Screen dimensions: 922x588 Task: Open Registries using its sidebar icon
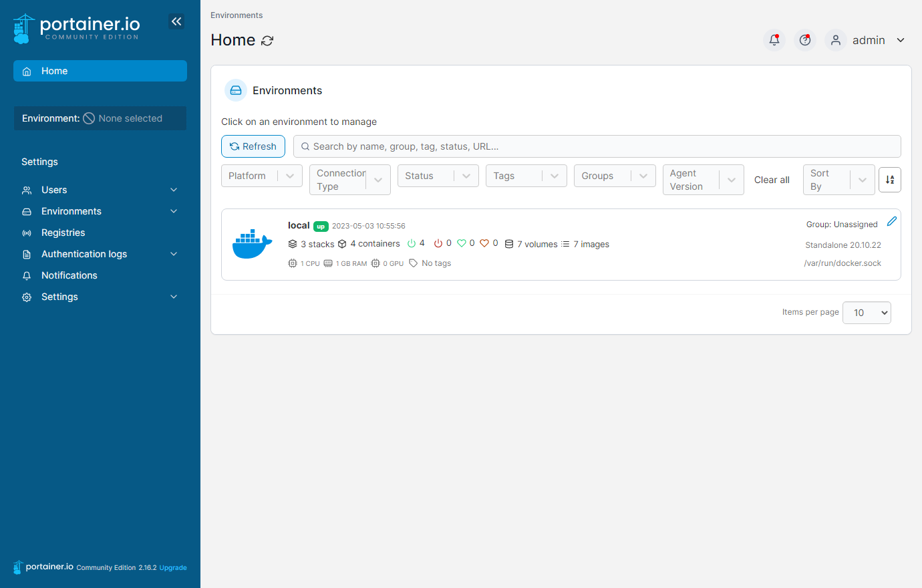[x=26, y=233]
